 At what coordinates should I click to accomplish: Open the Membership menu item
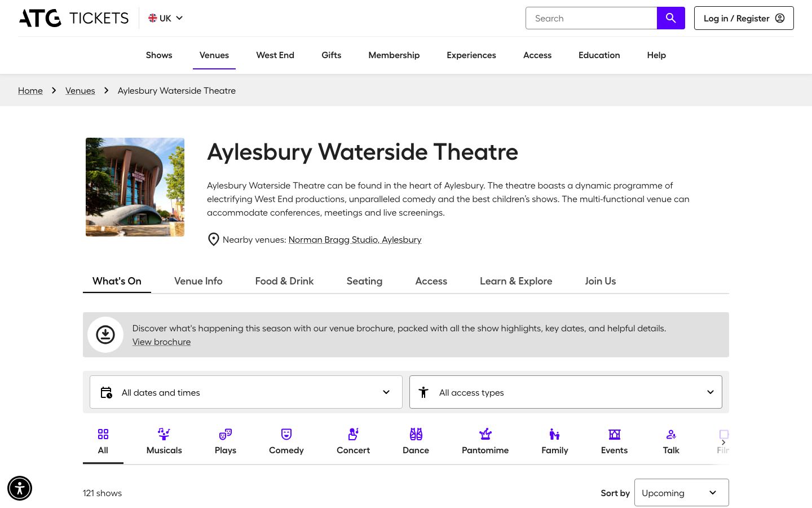(x=394, y=55)
